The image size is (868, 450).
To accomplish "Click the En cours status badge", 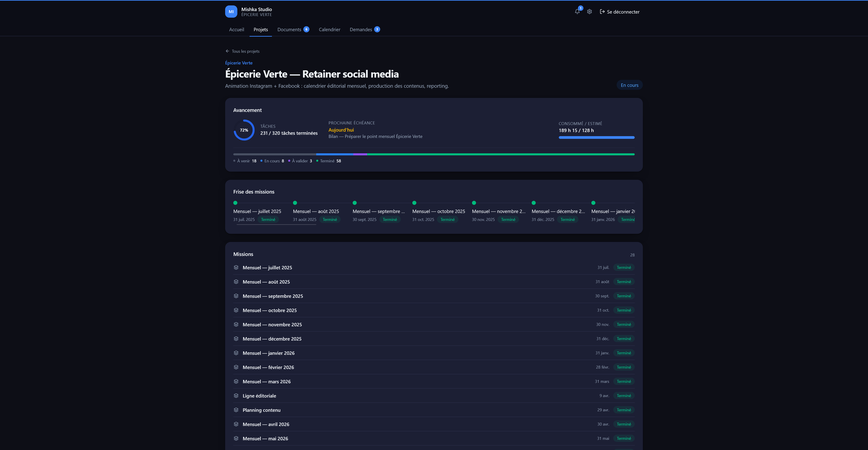I will click(630, 85).
